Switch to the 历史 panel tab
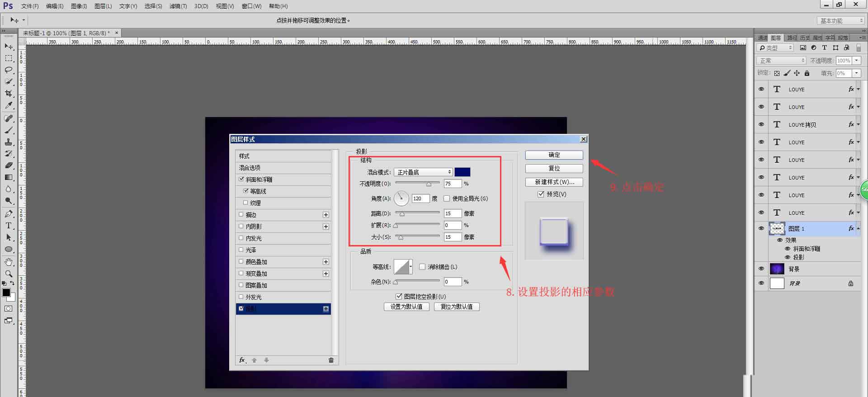This screenshot has width=868, height=397. pyautogui.click(x=805, y=38)
